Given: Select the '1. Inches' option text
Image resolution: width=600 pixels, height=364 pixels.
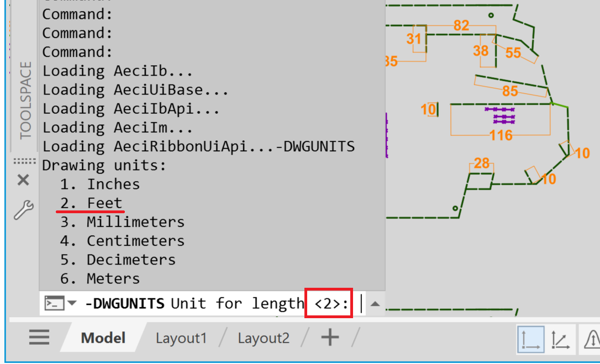Looking at the screenshot, I should click(100, 184).
